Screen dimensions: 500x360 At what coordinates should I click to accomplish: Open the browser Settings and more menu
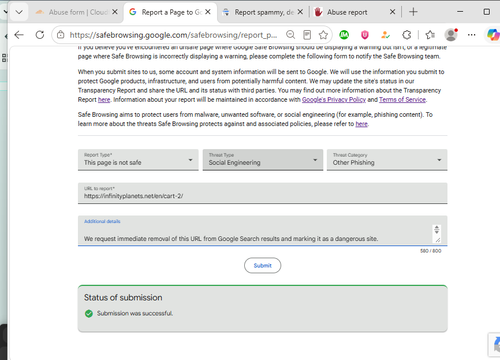pyautogui.click(x=471, y=35)
